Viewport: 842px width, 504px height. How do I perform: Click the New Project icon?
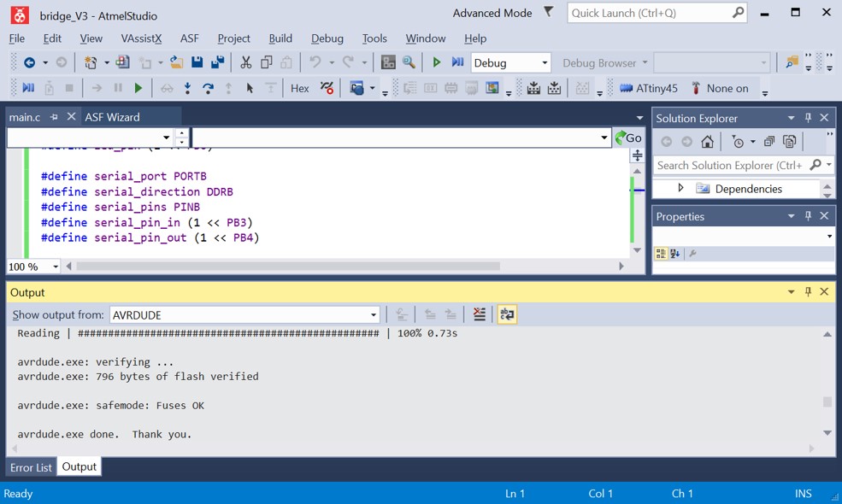91,63
